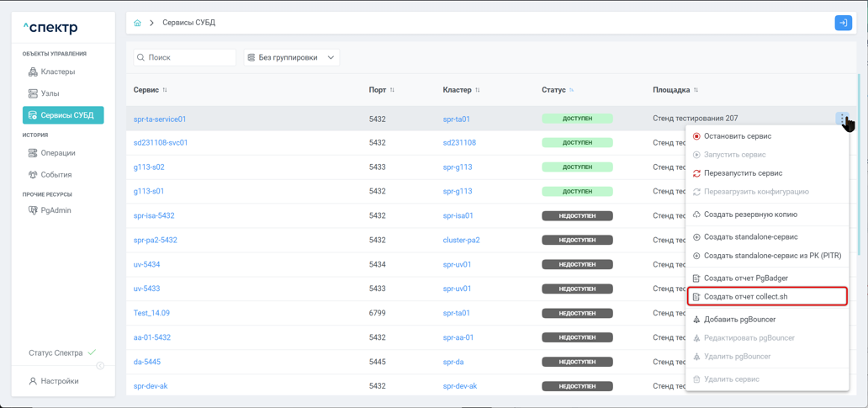Click the home icon in breadcrumb
The image size is (868, 408).
(x=138, y=23)
